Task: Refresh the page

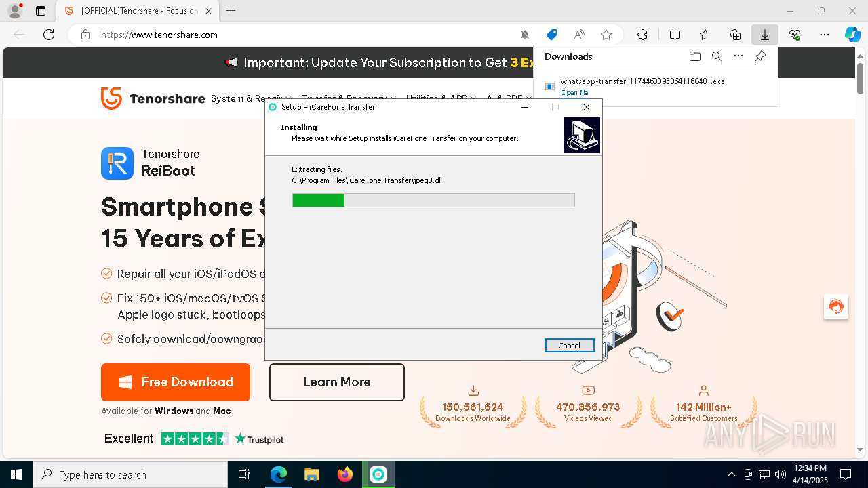Action: click(49, 35)
